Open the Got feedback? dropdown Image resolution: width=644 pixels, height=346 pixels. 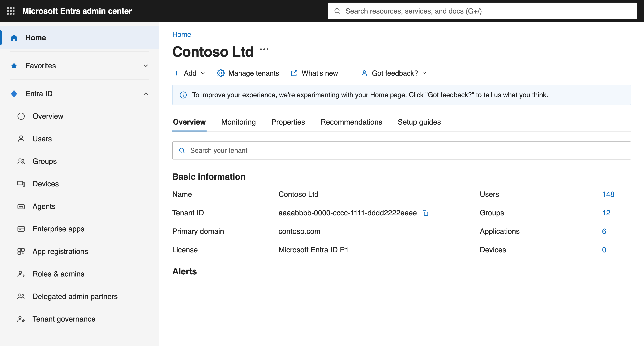point(394,73)
